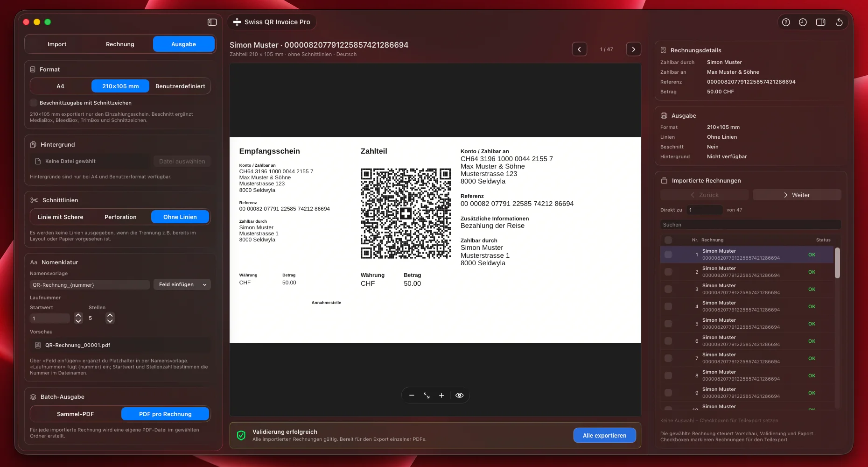Click the QR code in the preview
The width and height of the screenshot is (868, 467).
[x=406, y=213]
